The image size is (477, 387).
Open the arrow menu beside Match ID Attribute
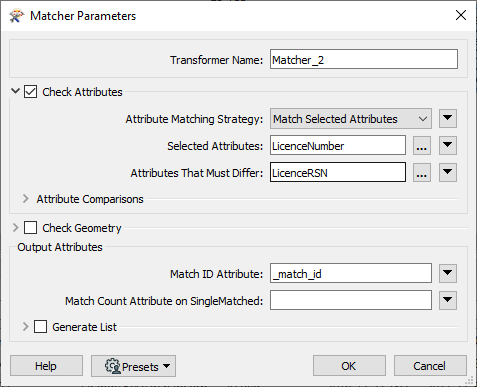coord(448,273)
